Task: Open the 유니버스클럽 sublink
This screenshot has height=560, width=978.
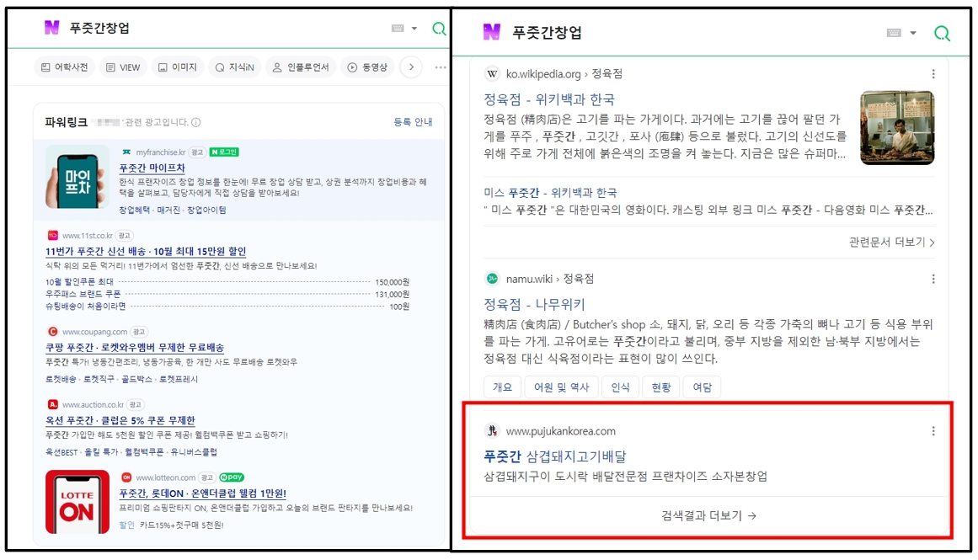Action: tap(194, 452)
